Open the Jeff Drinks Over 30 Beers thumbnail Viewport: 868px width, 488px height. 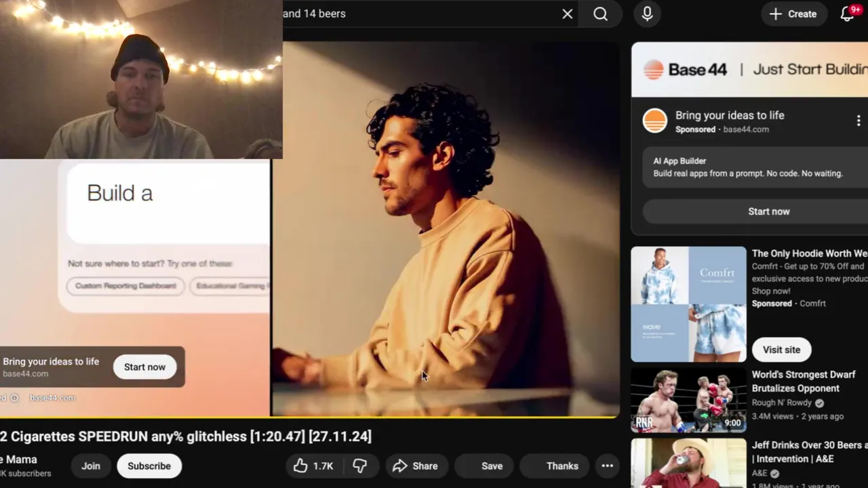pyautogui.click(x=688, y=463)
